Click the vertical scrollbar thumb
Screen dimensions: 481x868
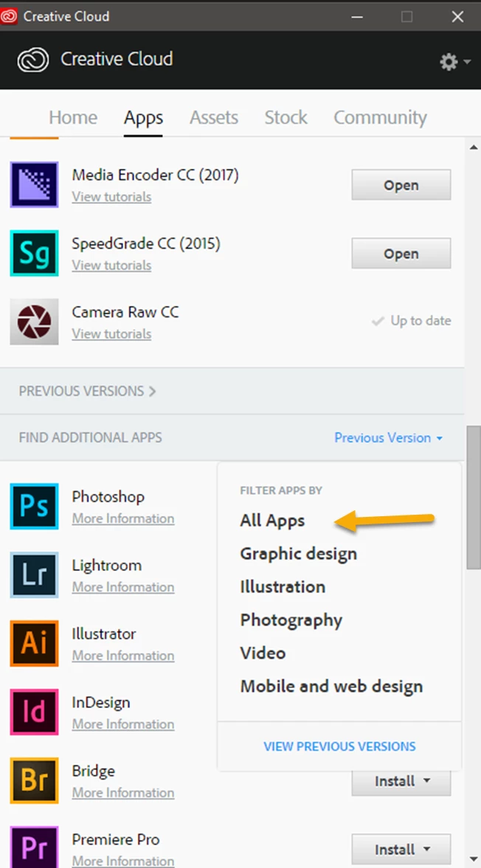pos(474,497)
